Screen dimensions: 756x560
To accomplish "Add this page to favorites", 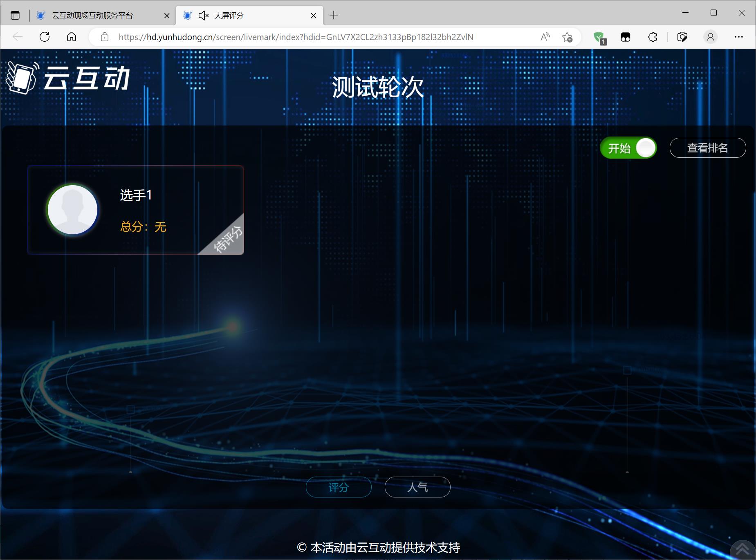I will [x=567, y=37].
